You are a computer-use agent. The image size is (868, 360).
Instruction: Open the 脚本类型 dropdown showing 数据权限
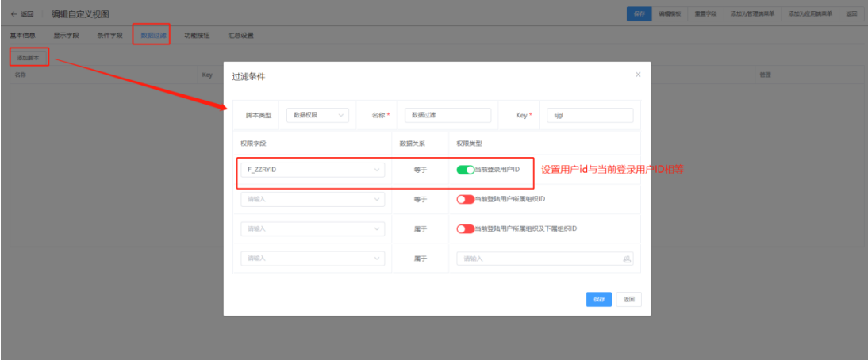[x=317, y=115]
